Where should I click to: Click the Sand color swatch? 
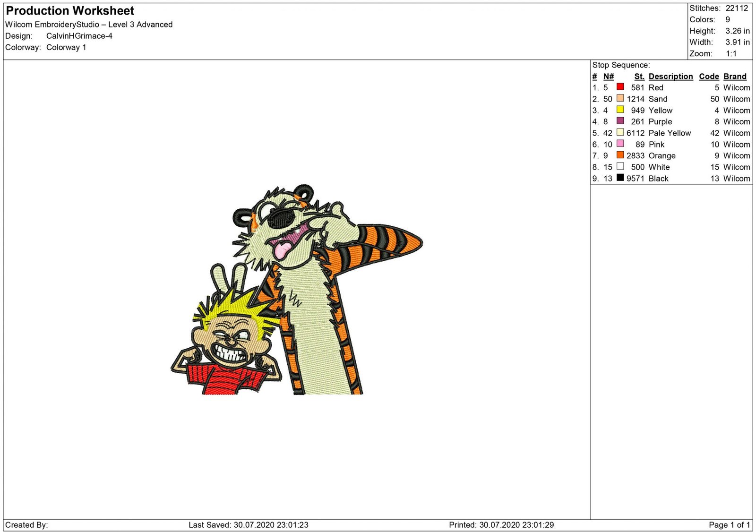pyautogui.click(x=620, y=99)
